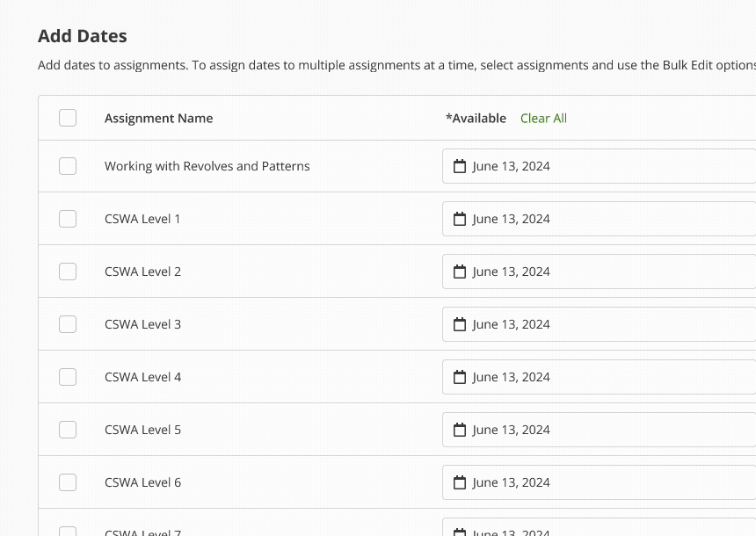Image resolution: width=756 pixels, height=536 pixels.
Task: Click the calendar icon beside CSWA Level 3 date
Action: [x=460, y=324]
